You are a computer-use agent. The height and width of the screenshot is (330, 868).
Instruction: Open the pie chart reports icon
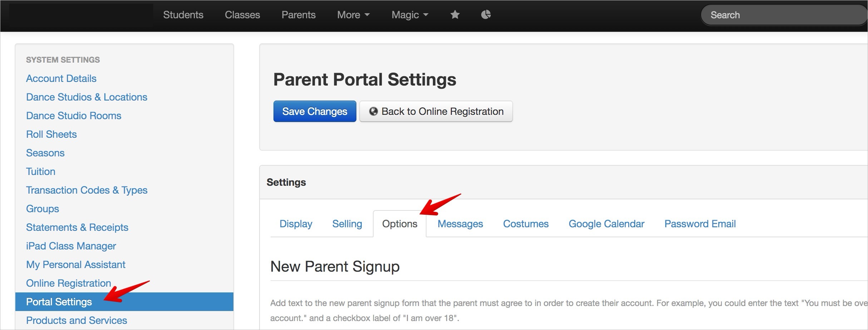486,15
